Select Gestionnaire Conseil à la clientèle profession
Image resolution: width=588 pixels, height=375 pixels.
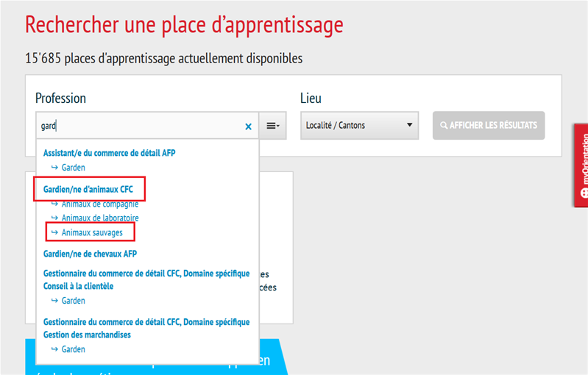[146, 279]
